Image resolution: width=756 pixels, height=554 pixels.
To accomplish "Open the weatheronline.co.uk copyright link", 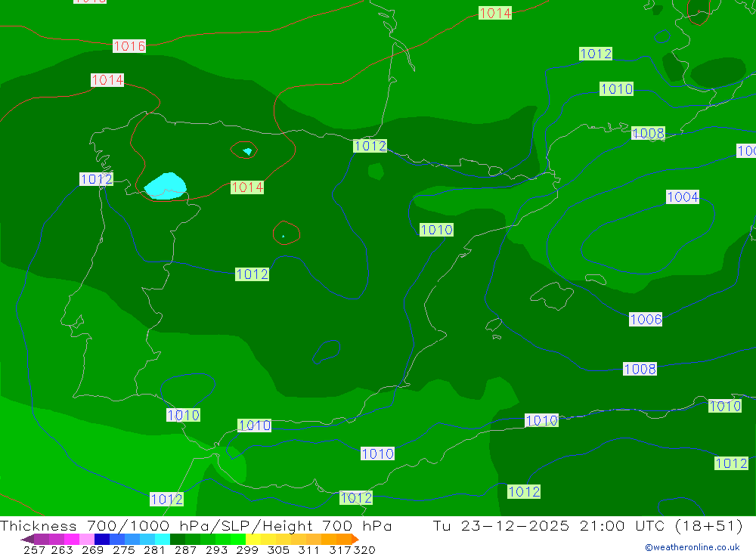I will [692, 547].
